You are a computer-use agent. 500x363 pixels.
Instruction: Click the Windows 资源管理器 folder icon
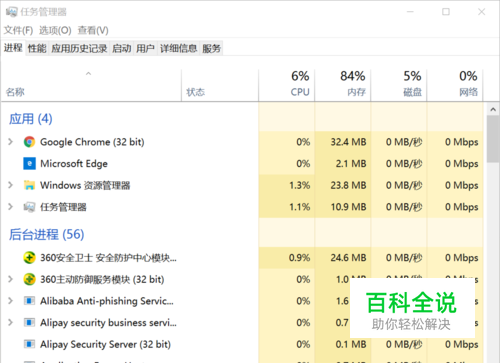pyautogui.click(x=29, y=185)
